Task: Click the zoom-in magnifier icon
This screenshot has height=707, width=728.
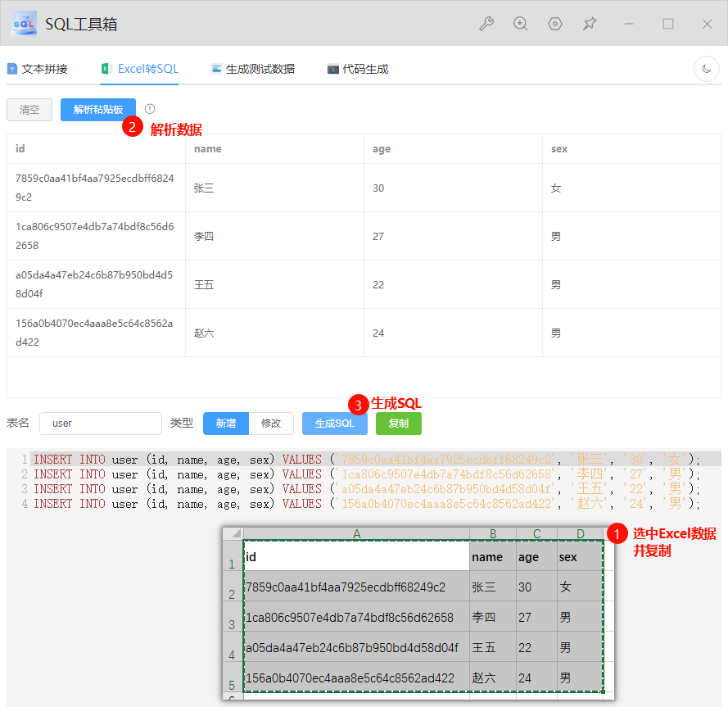Action: 521,24
